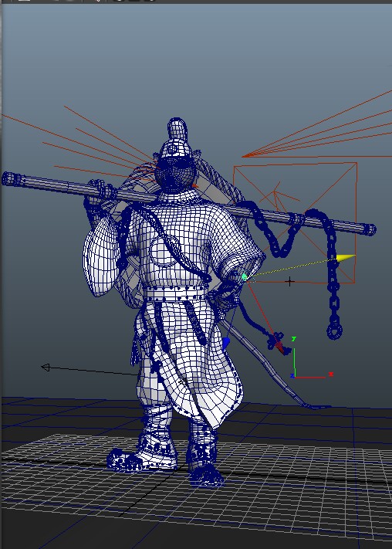Click the hanging chain's end ring

click(335, 331)
